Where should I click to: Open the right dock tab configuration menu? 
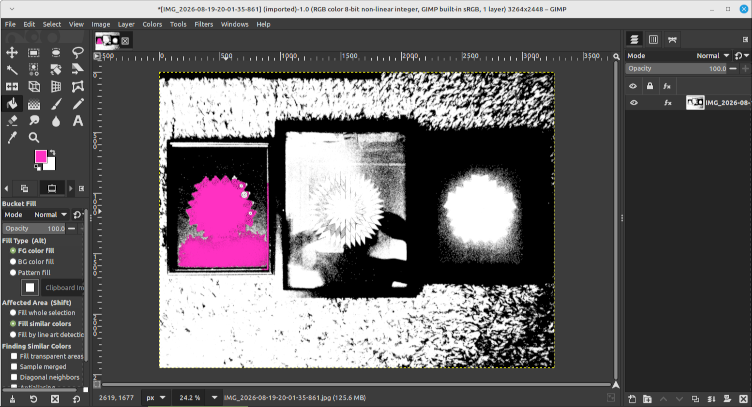click(745, 40)
